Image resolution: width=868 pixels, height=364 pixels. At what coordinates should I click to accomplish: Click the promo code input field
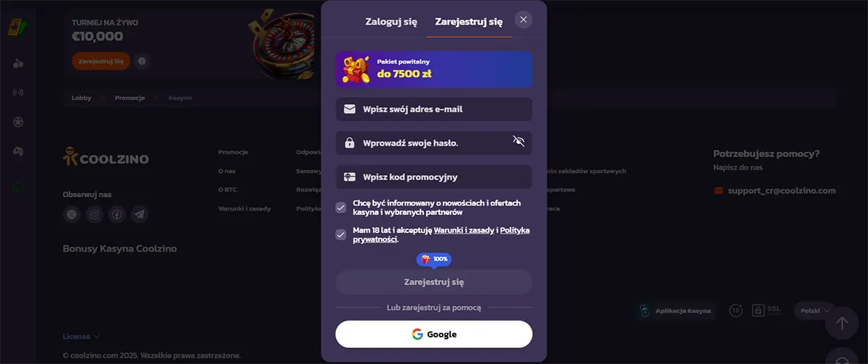click(x=434, y=177)
